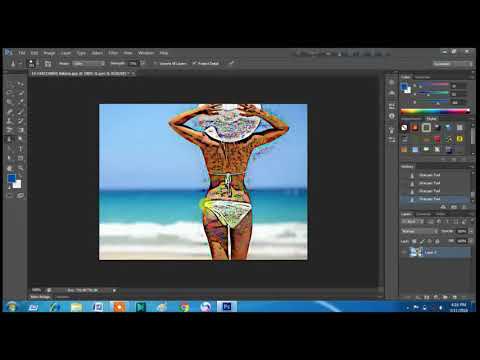Toggle Quick Mask mode
This screenshot has height=360, width=480.
[10, 196]
